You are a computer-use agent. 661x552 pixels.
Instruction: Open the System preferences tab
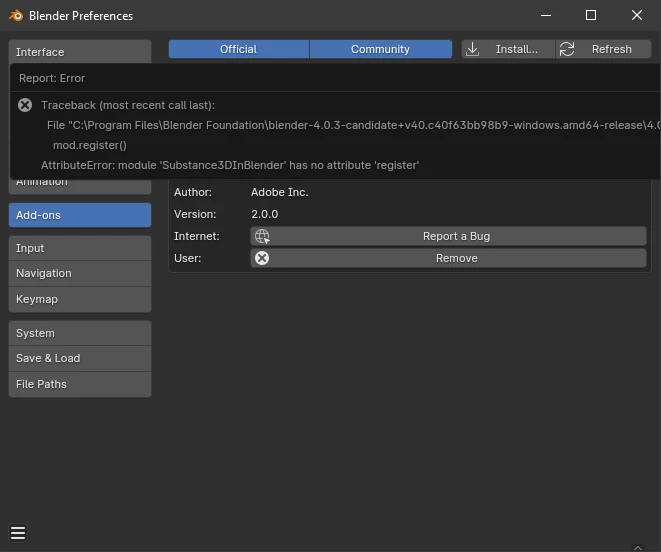(x=80, y=333)
